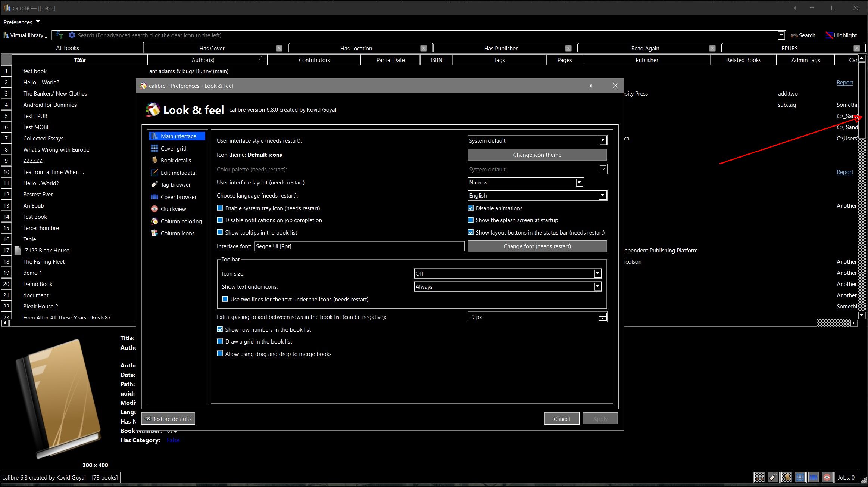Screen dimensions: 868x487
Task: Toggle the Search bar layout button
Action: (759, 477)
